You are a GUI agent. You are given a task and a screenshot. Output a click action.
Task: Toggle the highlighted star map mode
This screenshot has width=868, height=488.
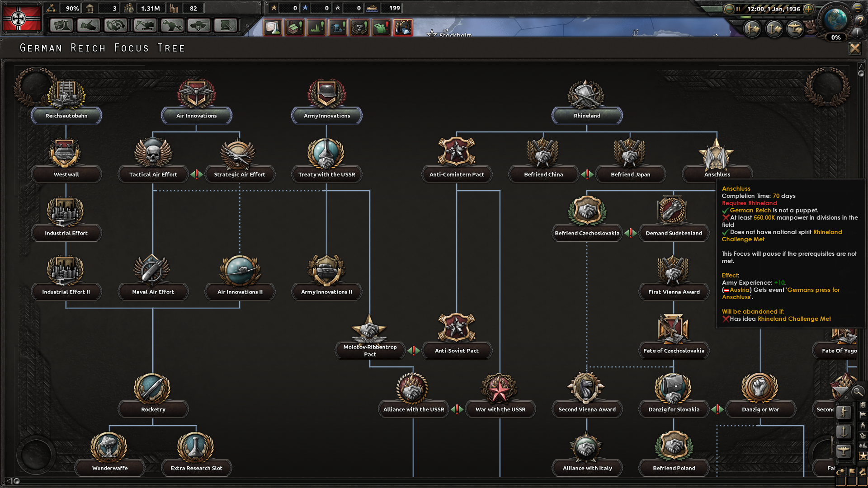pos(863,456)
